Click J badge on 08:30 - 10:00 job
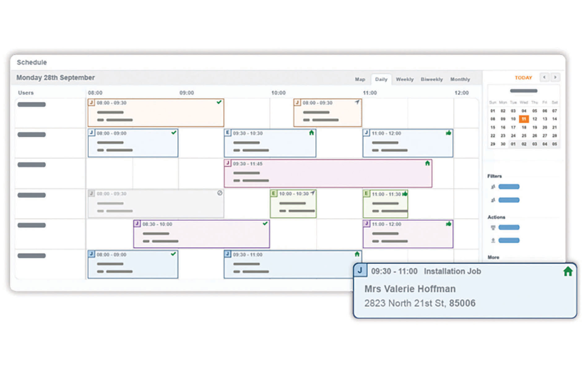 pos(137,224)
